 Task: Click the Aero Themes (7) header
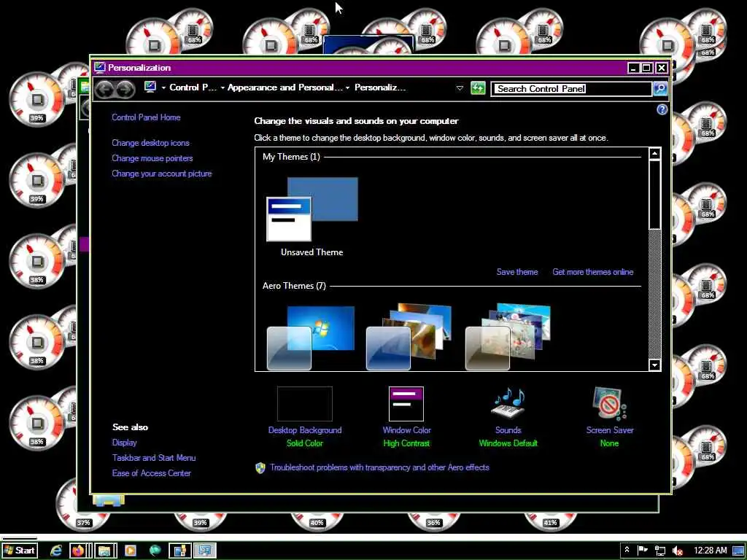[294, 286]
